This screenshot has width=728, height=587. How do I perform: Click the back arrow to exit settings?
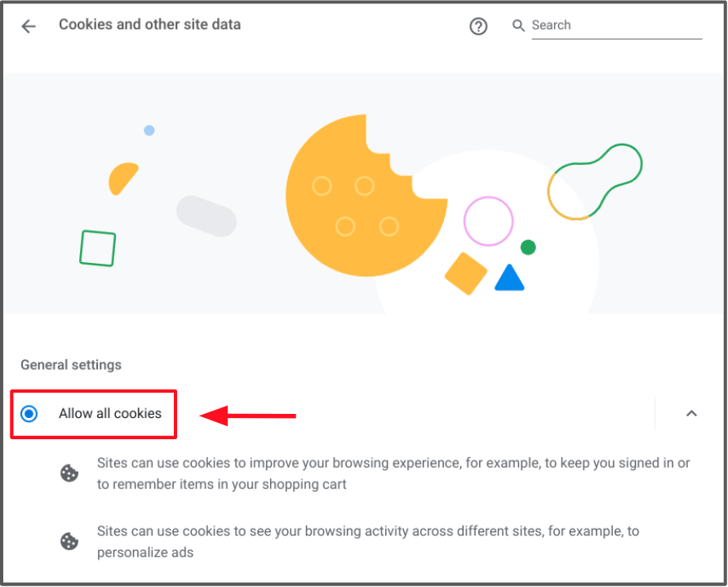[29, 25]
